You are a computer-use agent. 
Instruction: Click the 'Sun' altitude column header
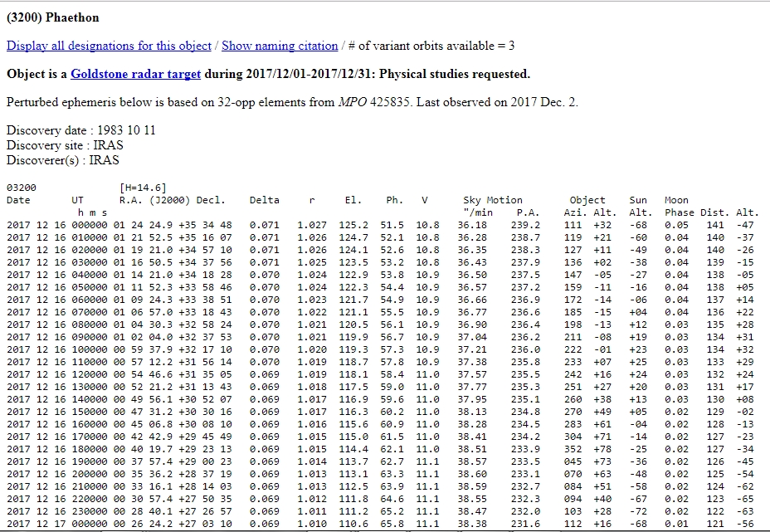[x=637, y=200]
